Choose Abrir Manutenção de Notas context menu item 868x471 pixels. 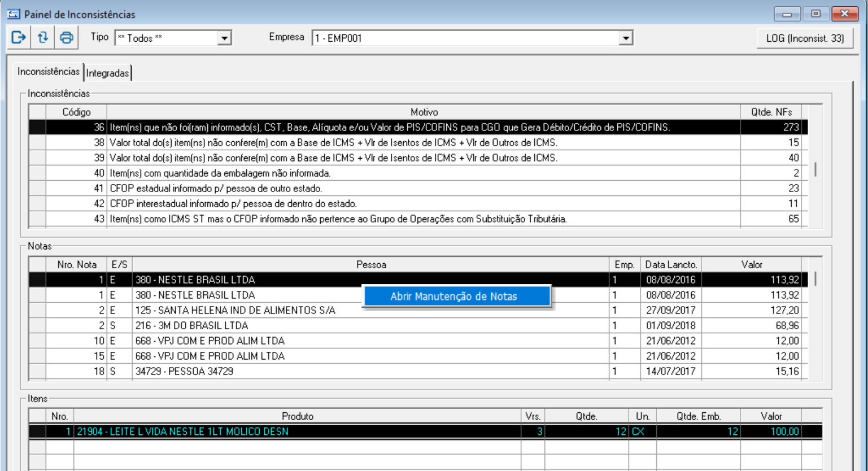(456, 296)
